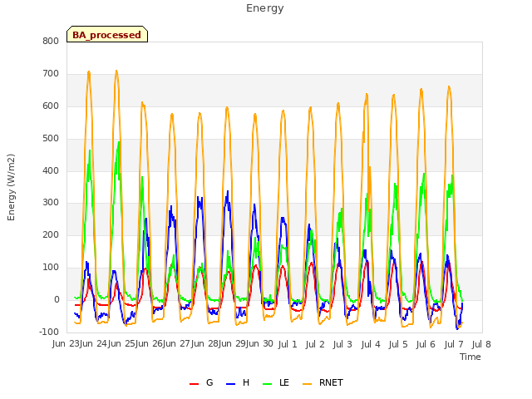Select the G legend label
Image resolution: width=532 pixels, height=399 pixels.
pos(209,382)
